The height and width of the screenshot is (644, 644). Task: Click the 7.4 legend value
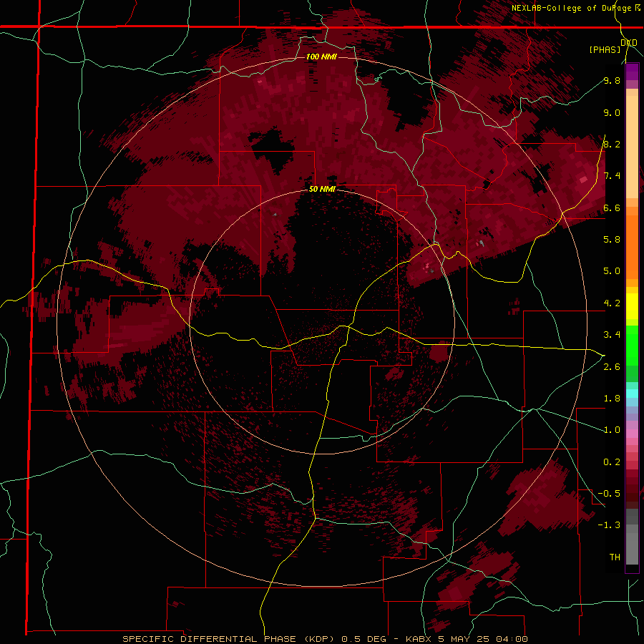pos(612,176)
